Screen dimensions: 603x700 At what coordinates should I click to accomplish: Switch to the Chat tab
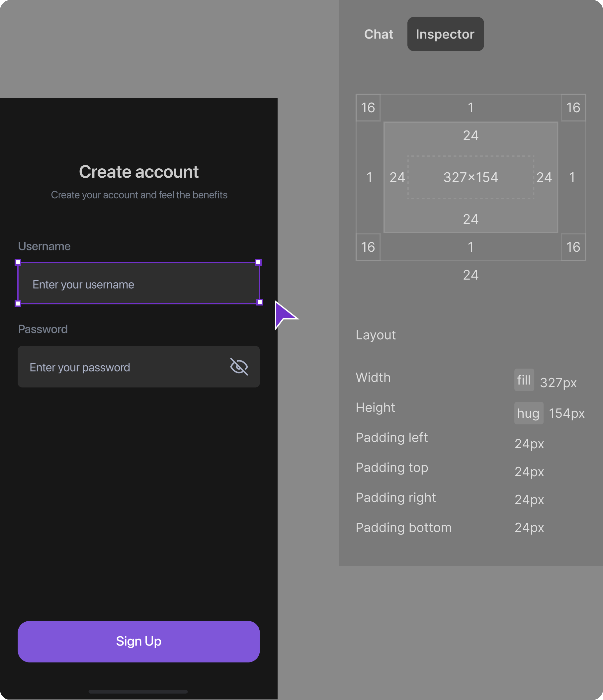(378, 34)
